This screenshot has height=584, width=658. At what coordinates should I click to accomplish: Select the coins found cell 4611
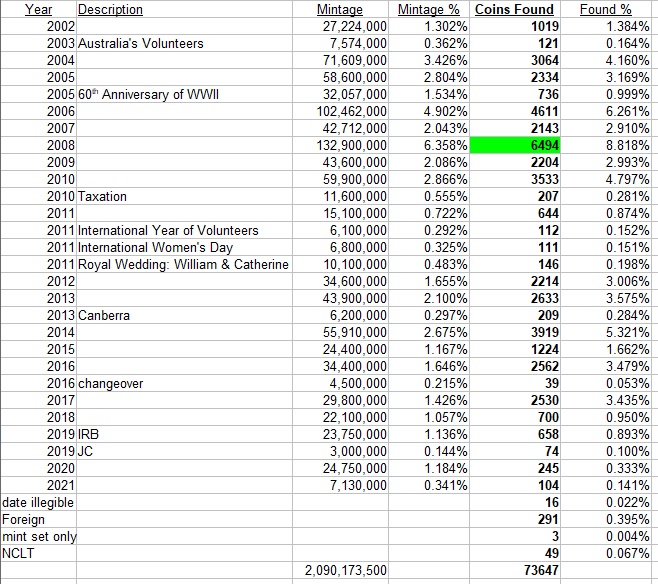click(514, 111)
